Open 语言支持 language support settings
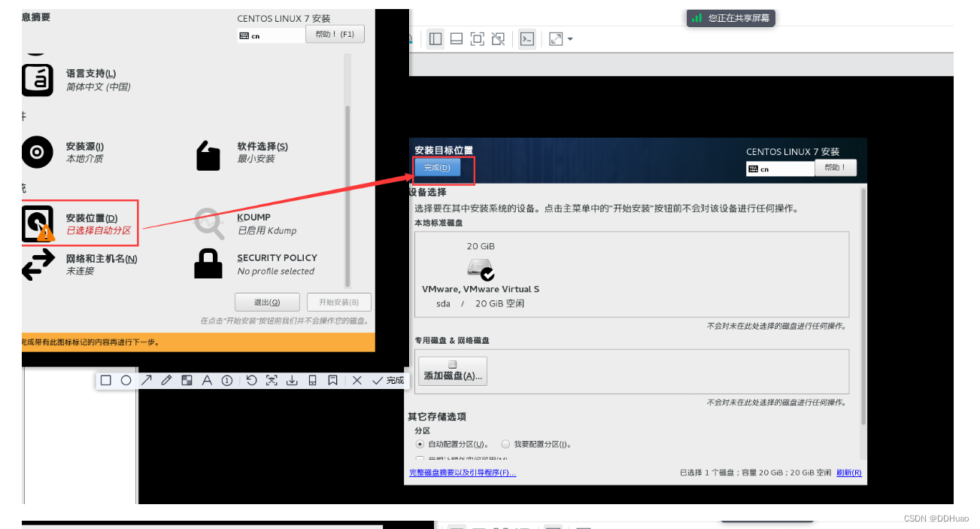Viewport: 980px width, 529px height. (x=76, y=79)
